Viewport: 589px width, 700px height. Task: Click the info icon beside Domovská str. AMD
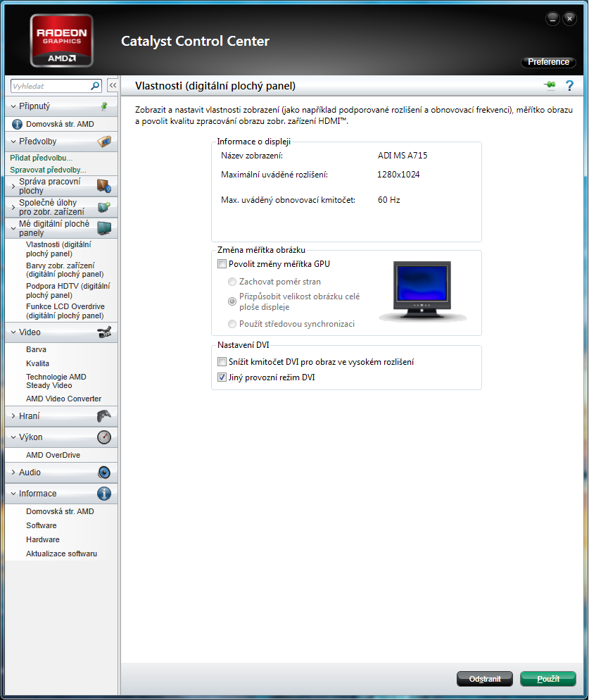(x=17, y=124)
